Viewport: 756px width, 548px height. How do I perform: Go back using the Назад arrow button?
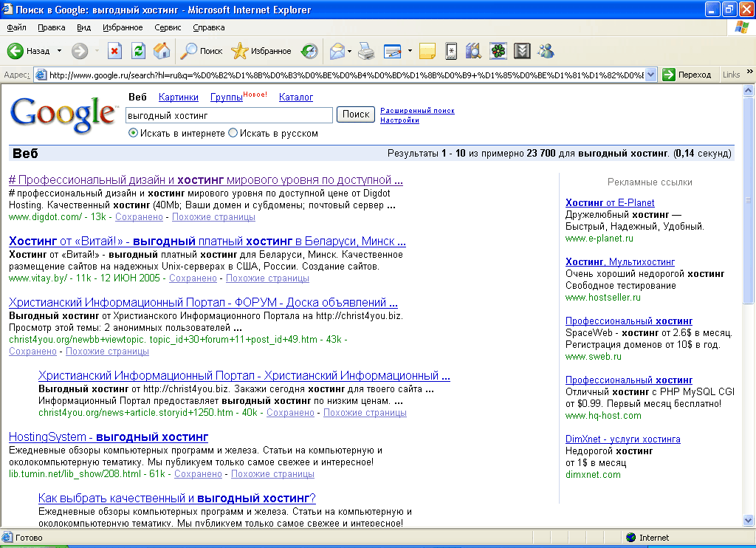(x=28, y=51)
